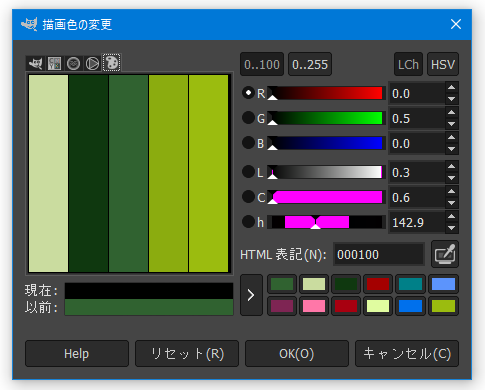The width and height of the screenshot is (485, 390).
Task: Confirm with the OK(O) button
Action: [297, 354]
